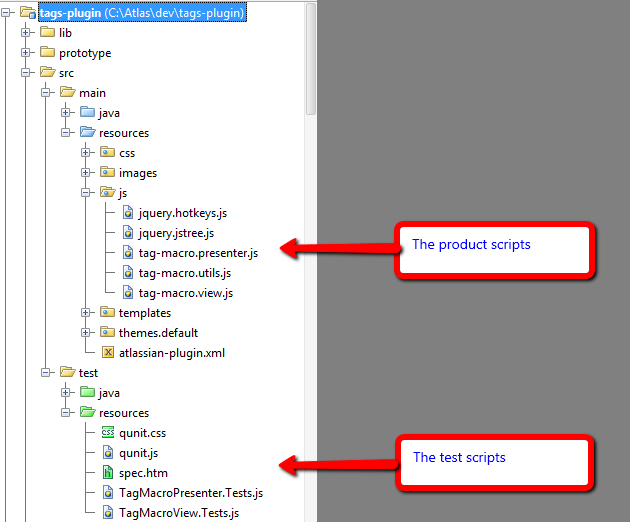This screenshot has width=630, height=522.
Task: Click the tags-plugin project root icon
Action: [28, 13]
